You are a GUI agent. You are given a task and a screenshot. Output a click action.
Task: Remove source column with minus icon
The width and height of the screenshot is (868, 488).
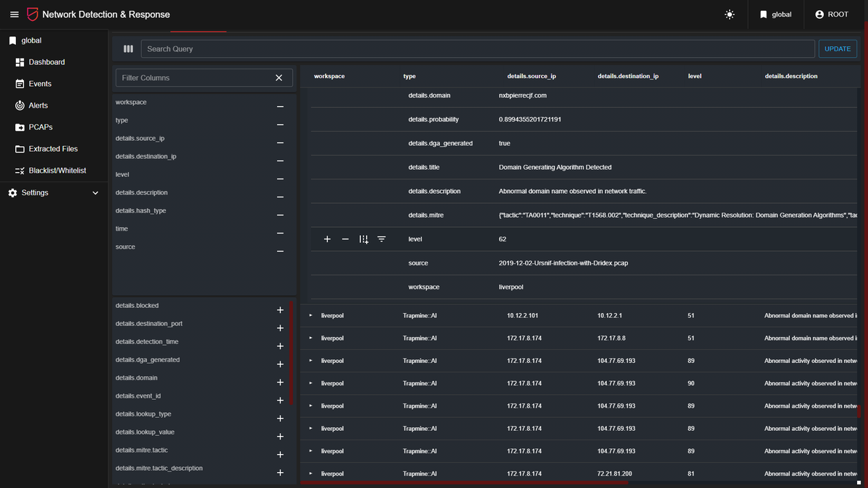click(x=280, y=251)
